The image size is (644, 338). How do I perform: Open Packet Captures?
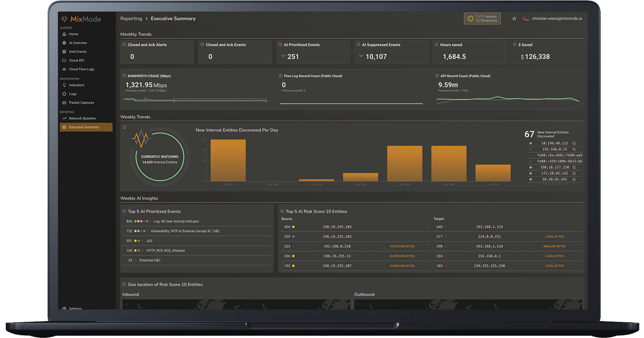[81, 103]
